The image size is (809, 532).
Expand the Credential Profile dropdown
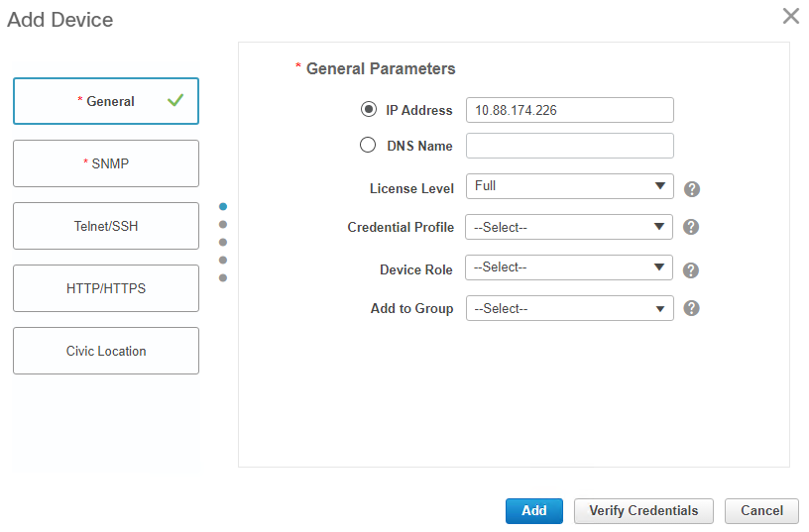569,227
